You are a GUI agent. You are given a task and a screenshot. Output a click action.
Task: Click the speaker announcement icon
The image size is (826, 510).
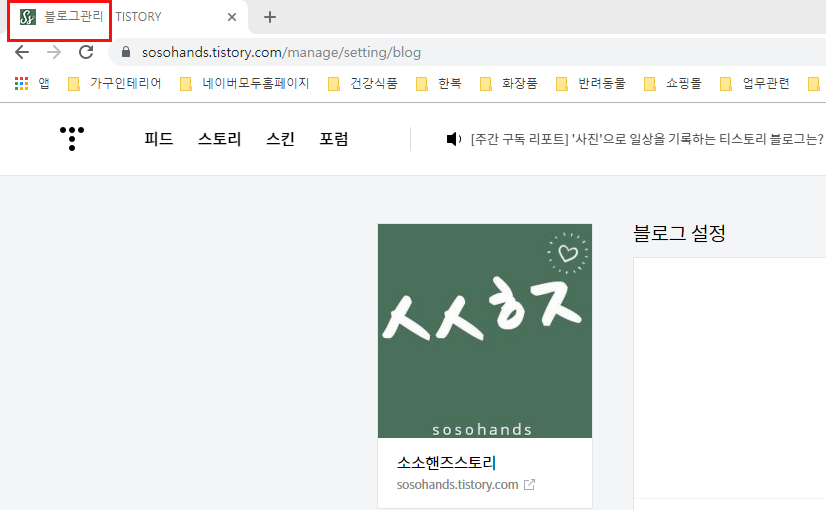pyautogui.click(x=454, y=139)
